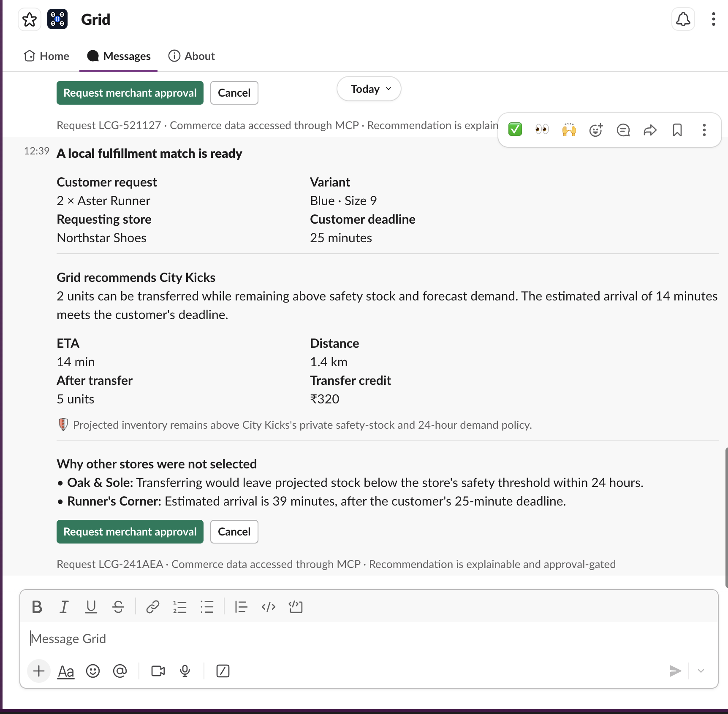The width and height of the screenshot is (728, 714).
Task: Toggle strikethrough formatting
Action: pos(118,607)
